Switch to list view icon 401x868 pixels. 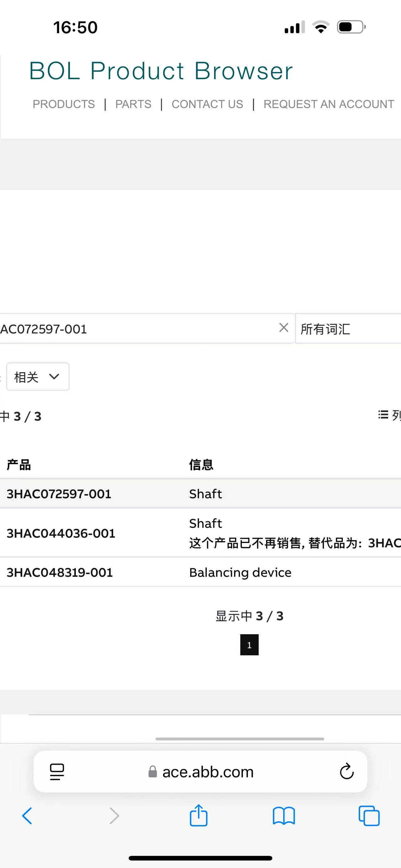pos(388,415)
